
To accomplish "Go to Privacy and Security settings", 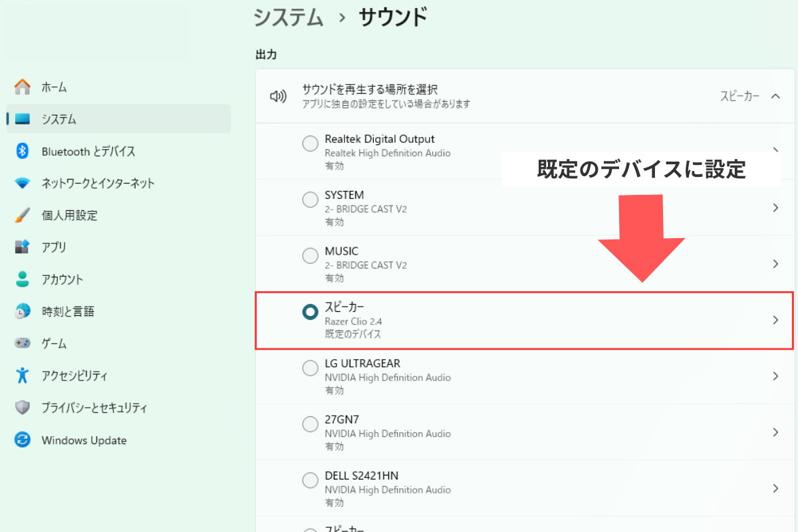I will 94,408.
